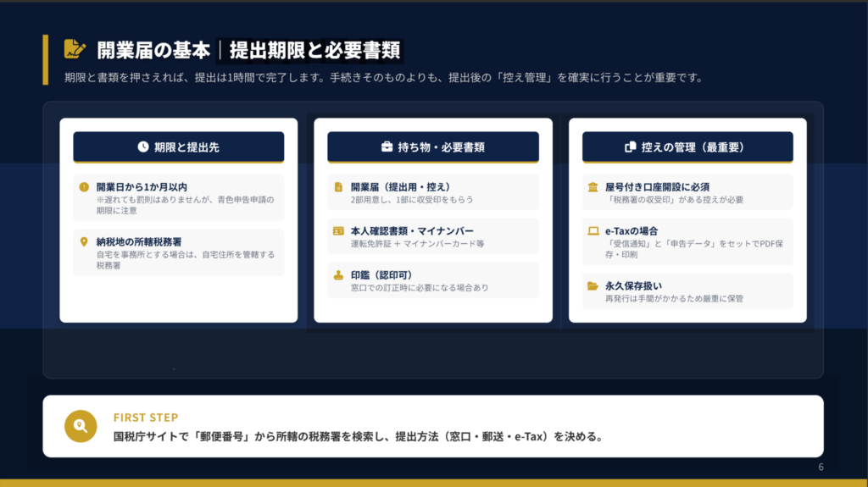
Task: Select the 持ち物・必要書類 card header
Action: click(x=432, y=147)
